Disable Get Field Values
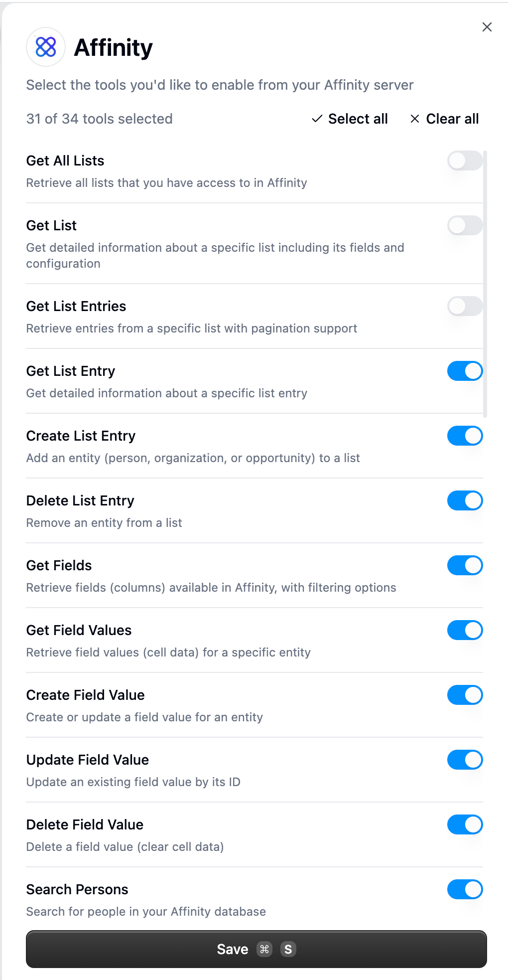The image size is (508, 980). (464, 630)
